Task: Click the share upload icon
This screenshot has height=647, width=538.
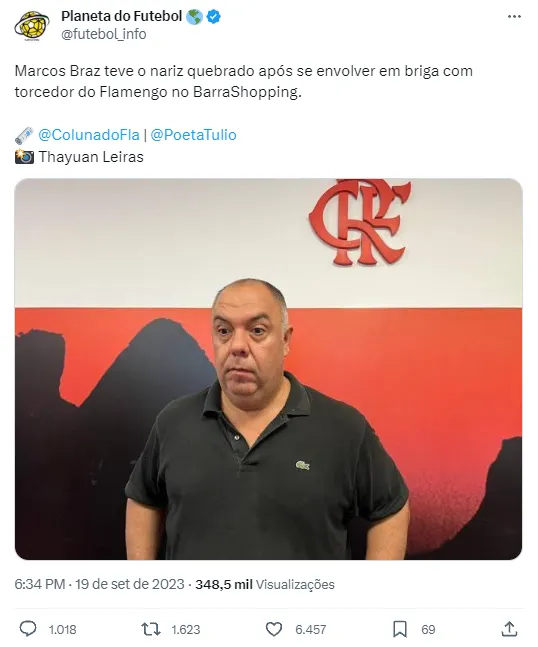Action: coord(509,629)
